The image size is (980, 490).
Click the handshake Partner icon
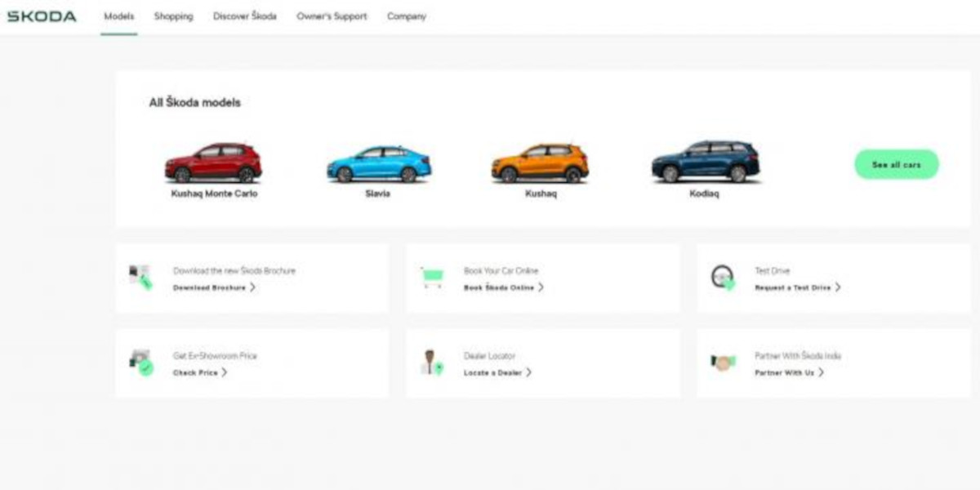(723, 363)
